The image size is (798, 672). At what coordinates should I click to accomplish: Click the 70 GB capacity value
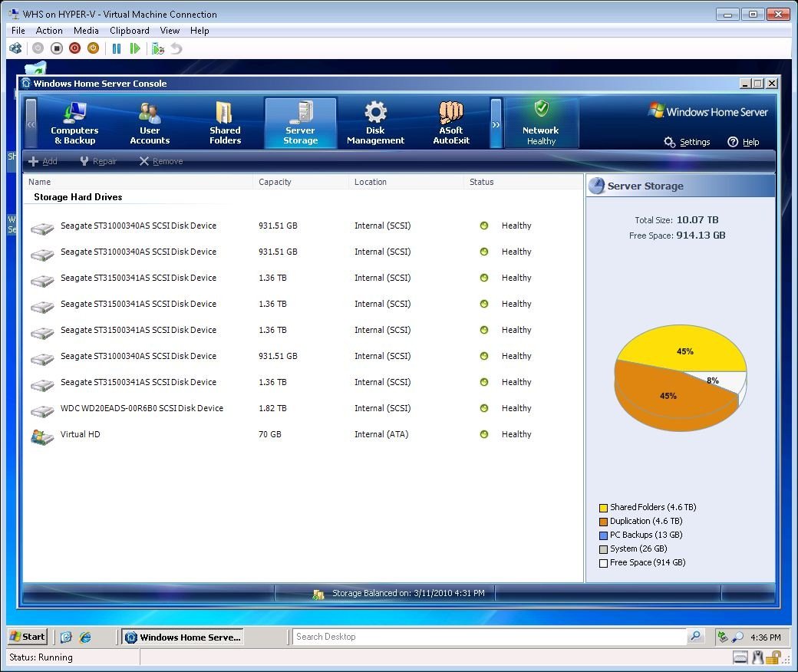270,434
